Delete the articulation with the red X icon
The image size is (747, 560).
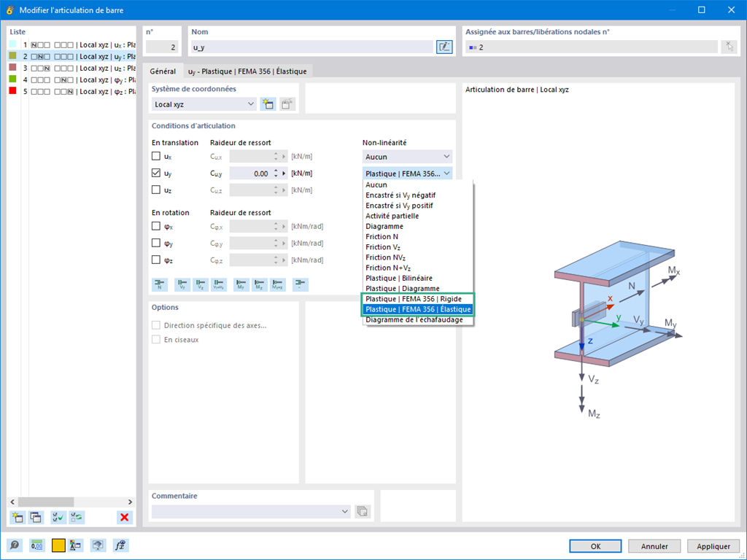pyautogui.click(x=124, y=517)
